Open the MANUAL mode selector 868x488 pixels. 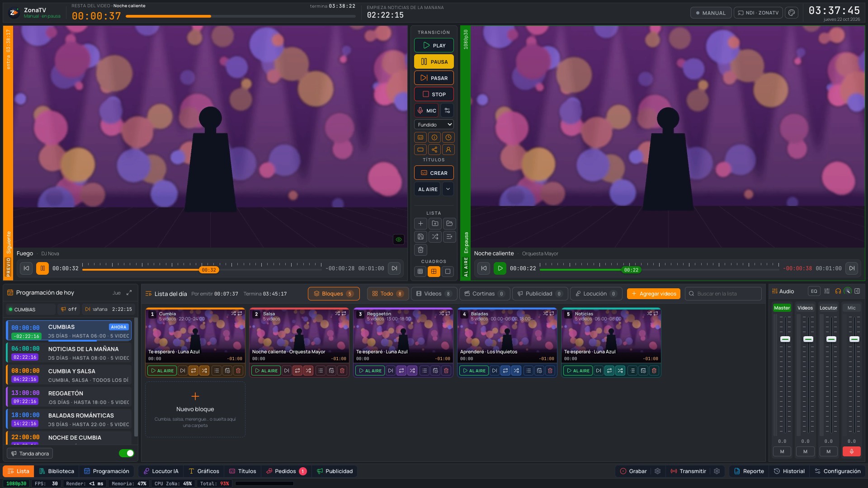pyautogui.click(x=711, y=13)
